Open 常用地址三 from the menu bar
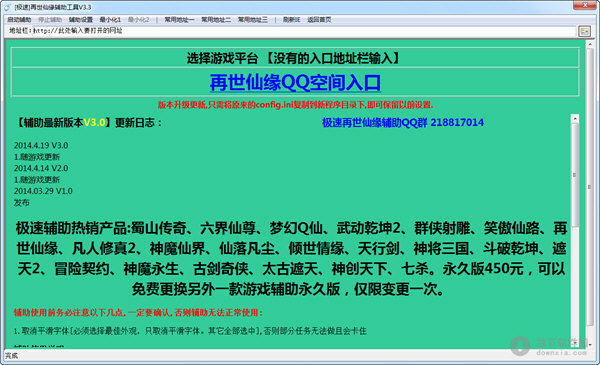 253,20
